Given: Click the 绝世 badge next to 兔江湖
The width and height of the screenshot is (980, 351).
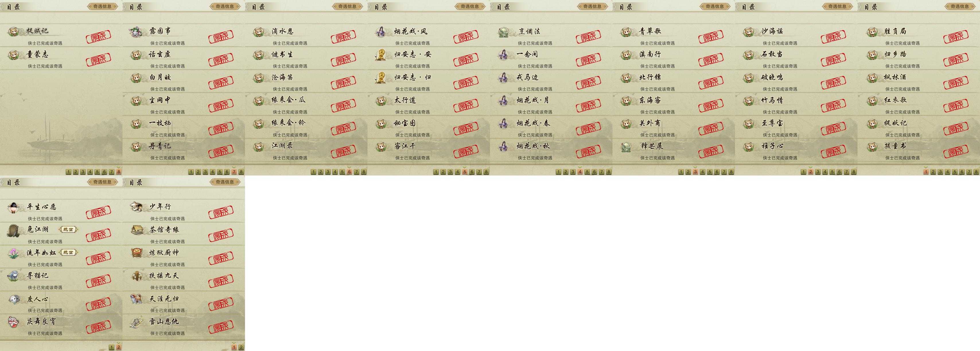Looking at the screenshot, I should tap(69, 230).
